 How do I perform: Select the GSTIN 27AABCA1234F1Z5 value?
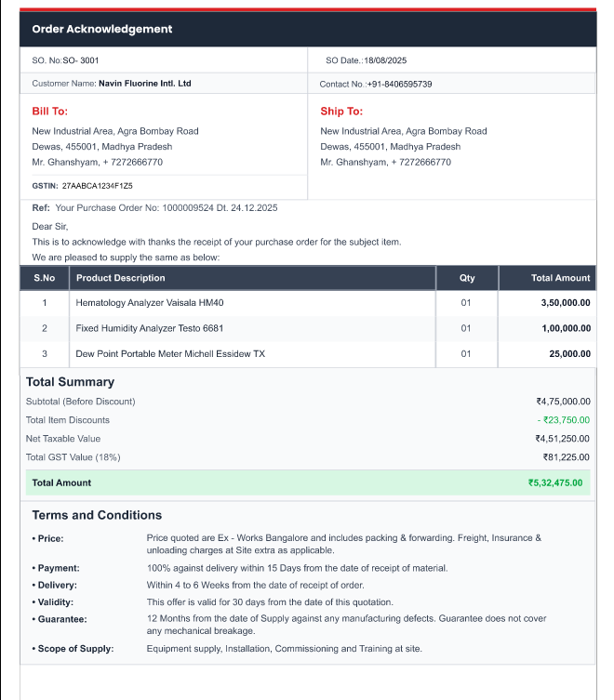click(98, 186)
